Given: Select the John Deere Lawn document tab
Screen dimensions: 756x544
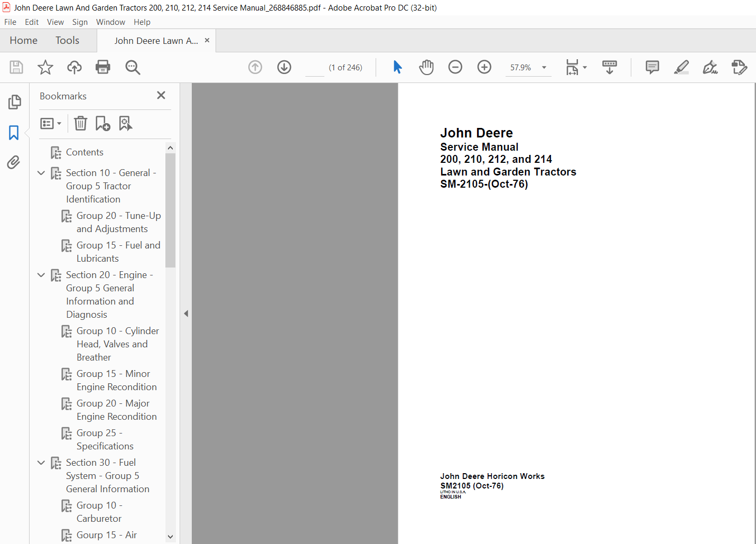Looking at the screenshot, I should (x=156, y=41).
